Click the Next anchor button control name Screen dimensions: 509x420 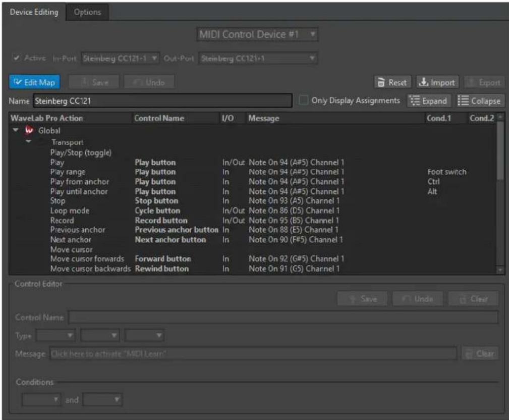171,239
